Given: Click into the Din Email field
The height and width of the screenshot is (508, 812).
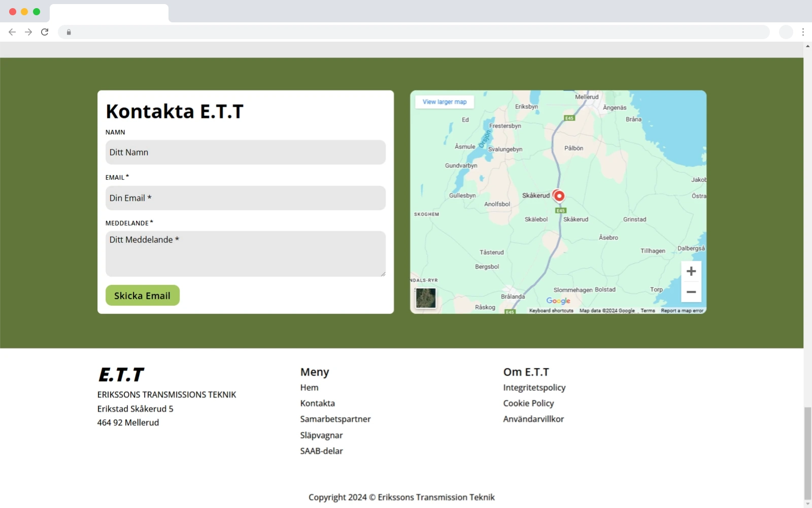Looking at the screenshot, I should click(245, 198).
